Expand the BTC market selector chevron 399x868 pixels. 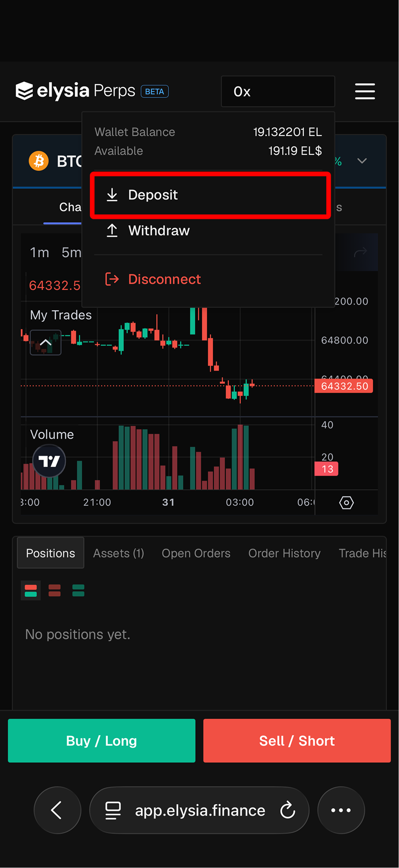(x=362, y=161)
